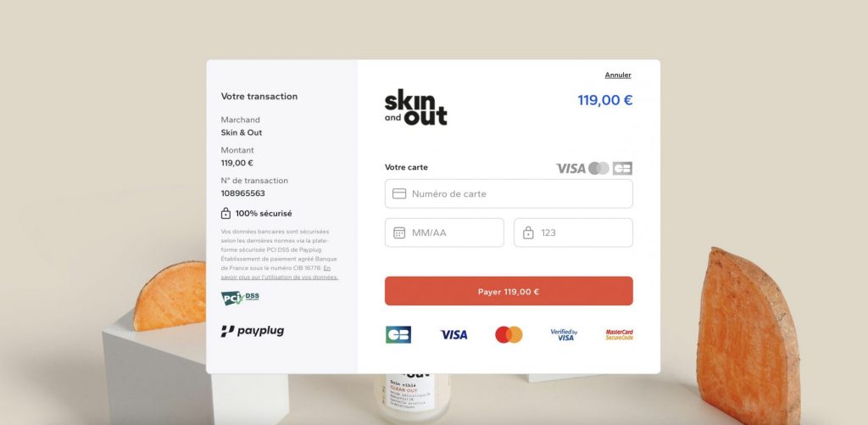Image resolution: width=868 pixels, height=425 pixels.
Task: Click the Payer 119,00 € button
Action: pos(509,291)
